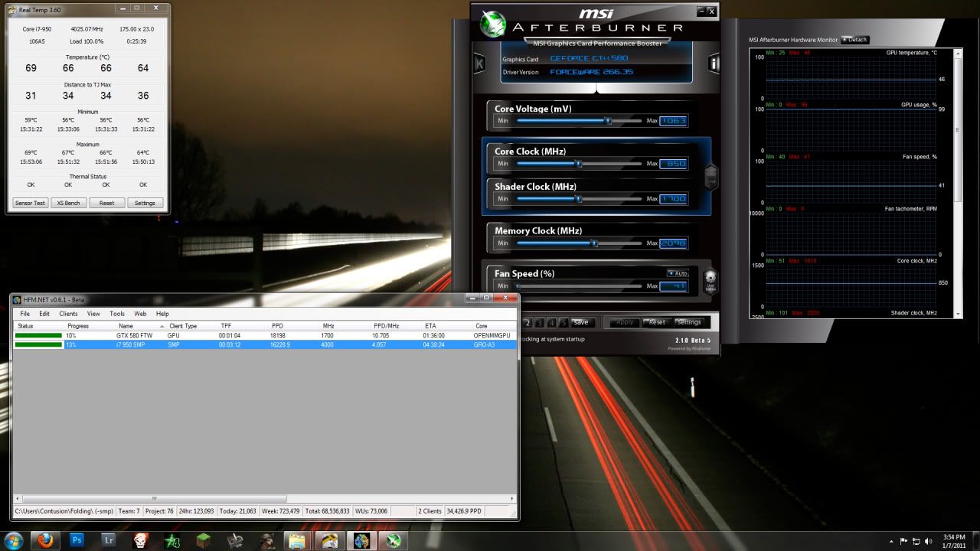
Task: Open the Windows Start menu
Action: point(13,540)
